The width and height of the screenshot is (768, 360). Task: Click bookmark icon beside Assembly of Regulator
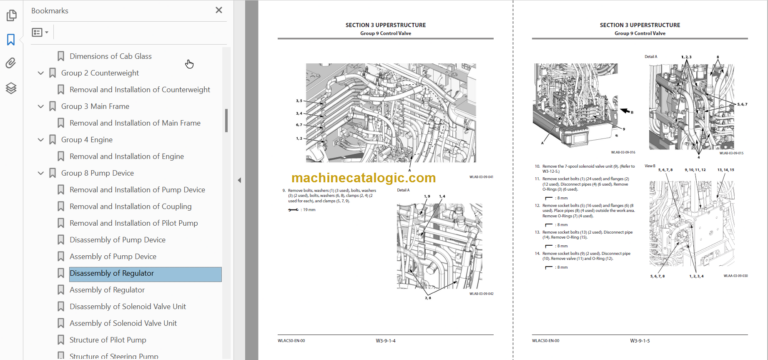(61, 290)
